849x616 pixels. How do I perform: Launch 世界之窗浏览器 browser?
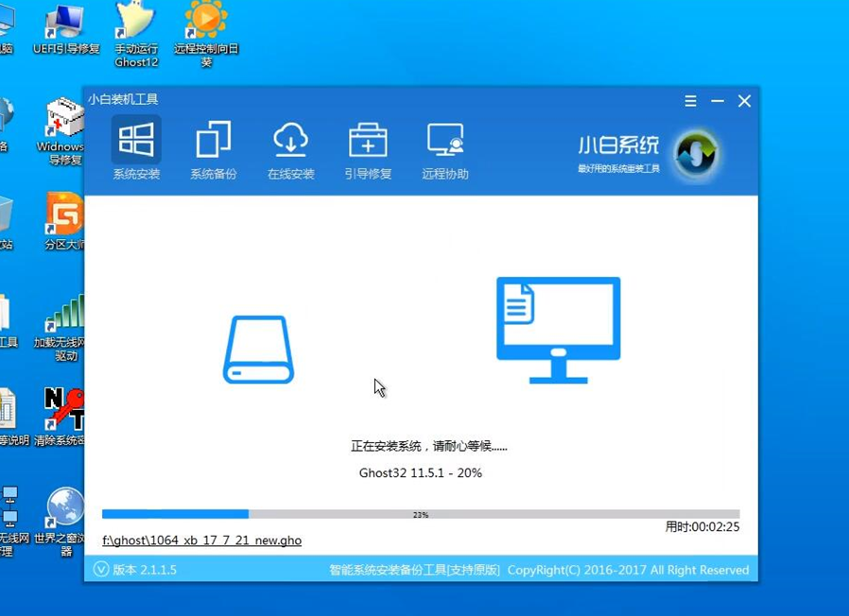[64, 515]
